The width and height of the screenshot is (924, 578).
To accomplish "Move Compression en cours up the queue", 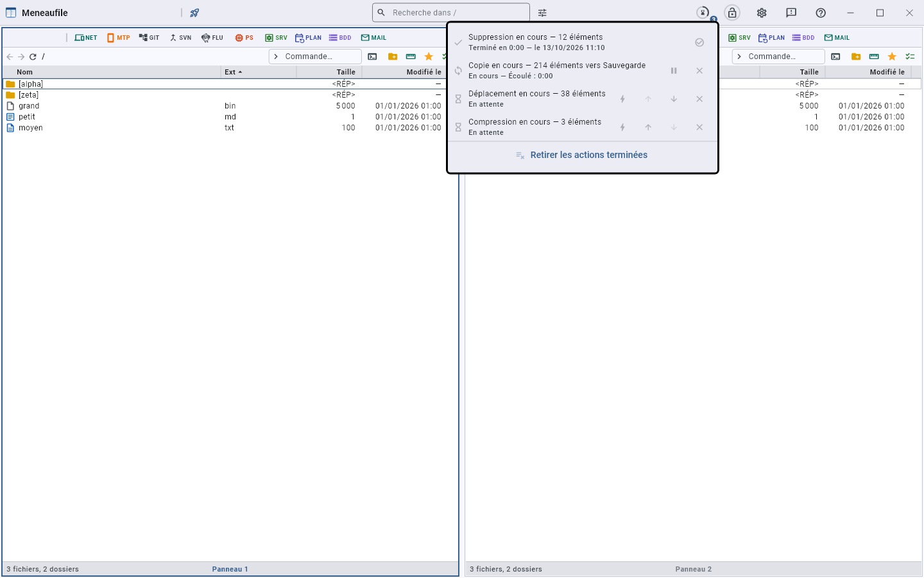I will point(648,127).
